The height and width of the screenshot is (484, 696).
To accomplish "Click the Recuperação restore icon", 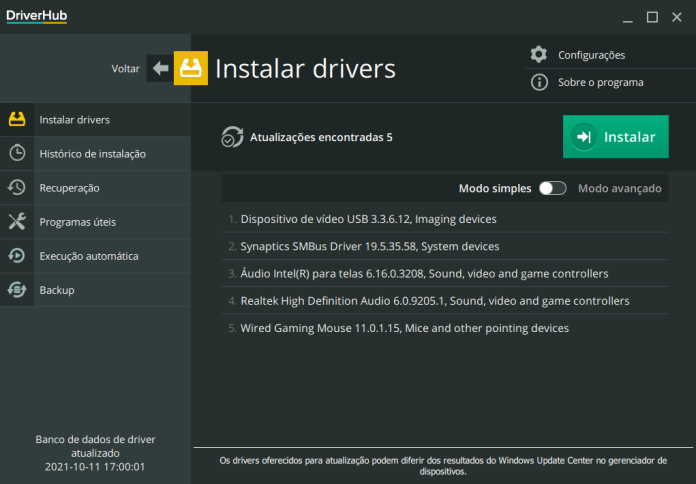I will pyautogui.click(x=17, y=187).
